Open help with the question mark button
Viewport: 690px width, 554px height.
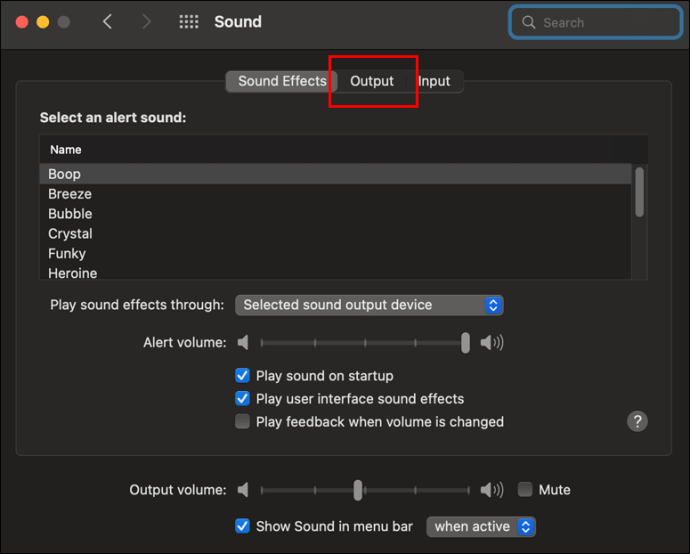pyautogui.click(x=637, y=421)
